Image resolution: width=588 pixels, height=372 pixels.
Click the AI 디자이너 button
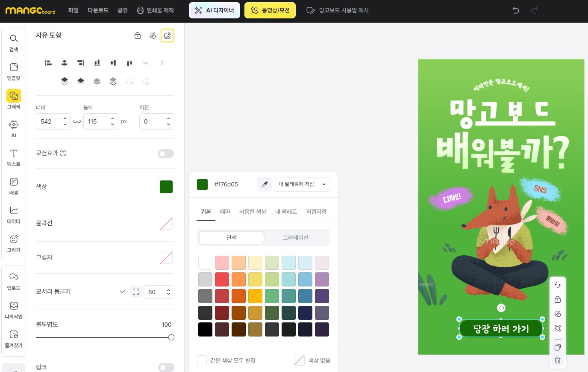pos(215,10)
